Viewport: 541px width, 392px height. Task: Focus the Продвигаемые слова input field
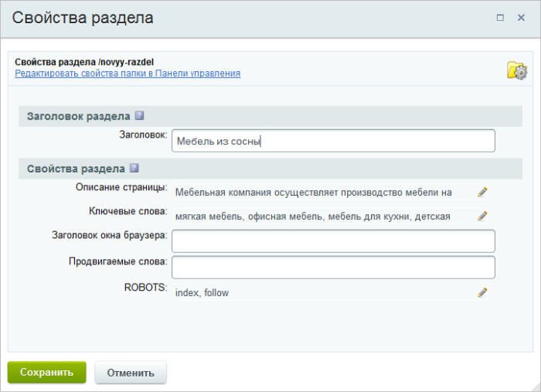(333, 267)
